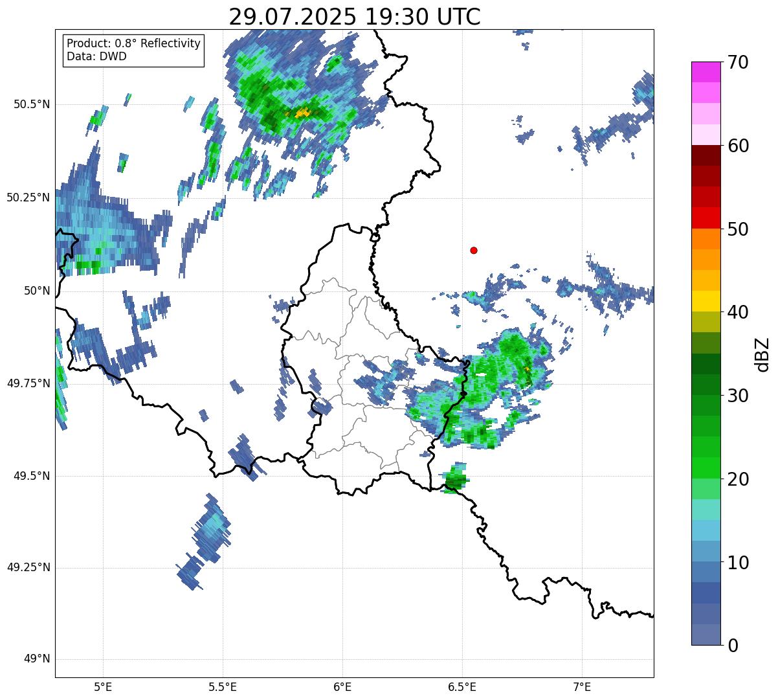This screenshot has width=778, height=700.
Task: Click the colorbar tick label 50
Action: [x=738, y=229]
